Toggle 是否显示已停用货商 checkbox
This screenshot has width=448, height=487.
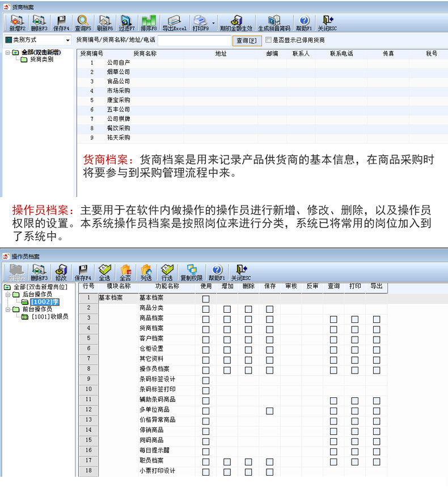[x=269, y=40]
